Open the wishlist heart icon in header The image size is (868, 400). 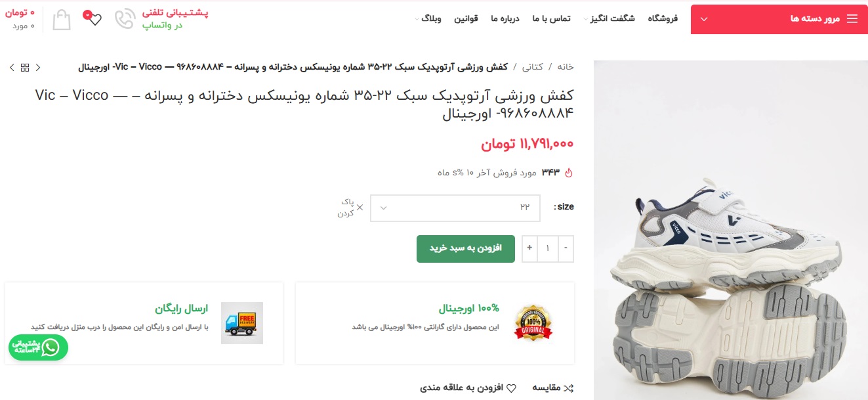[94, 18]
